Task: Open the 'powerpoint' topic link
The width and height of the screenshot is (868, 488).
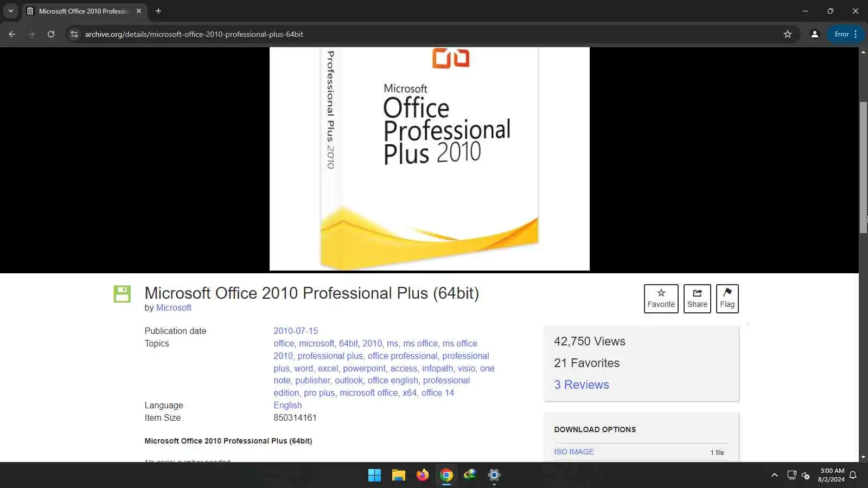Action: point(364,368)
